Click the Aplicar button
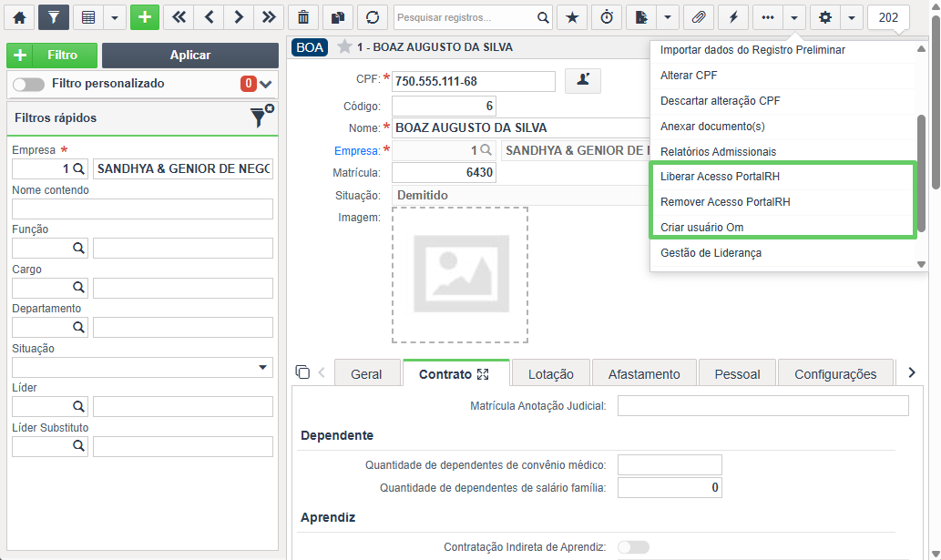The image size is (941, 560). point(190,56)
